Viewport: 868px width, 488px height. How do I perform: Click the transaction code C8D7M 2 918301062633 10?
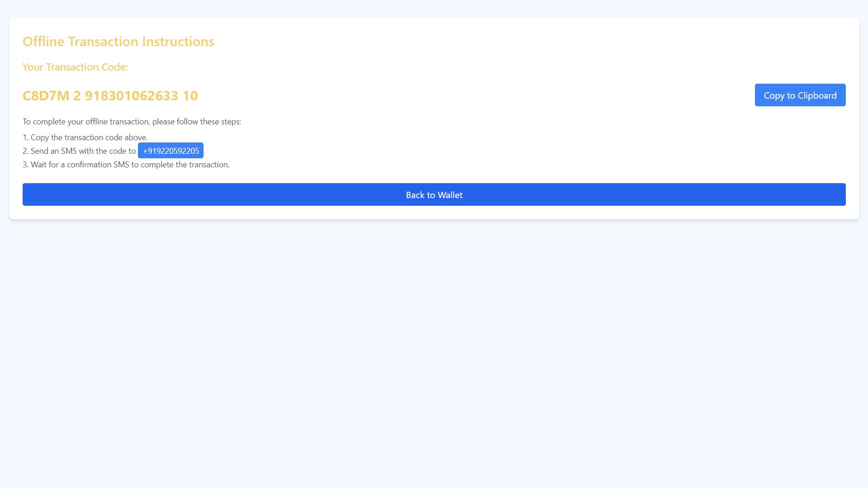[x=110, y=95]
